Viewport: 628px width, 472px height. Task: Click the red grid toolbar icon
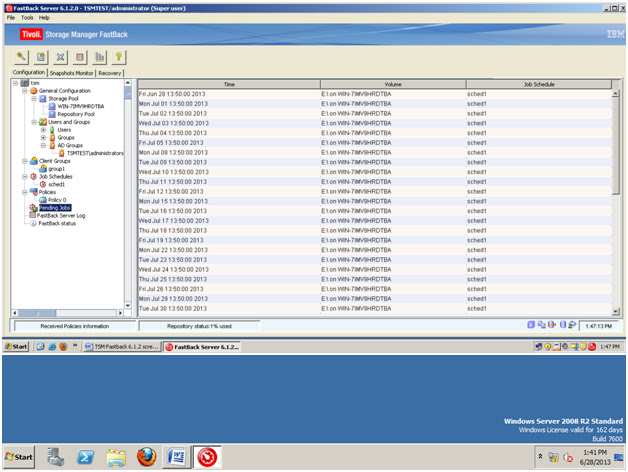pos(80,57)
